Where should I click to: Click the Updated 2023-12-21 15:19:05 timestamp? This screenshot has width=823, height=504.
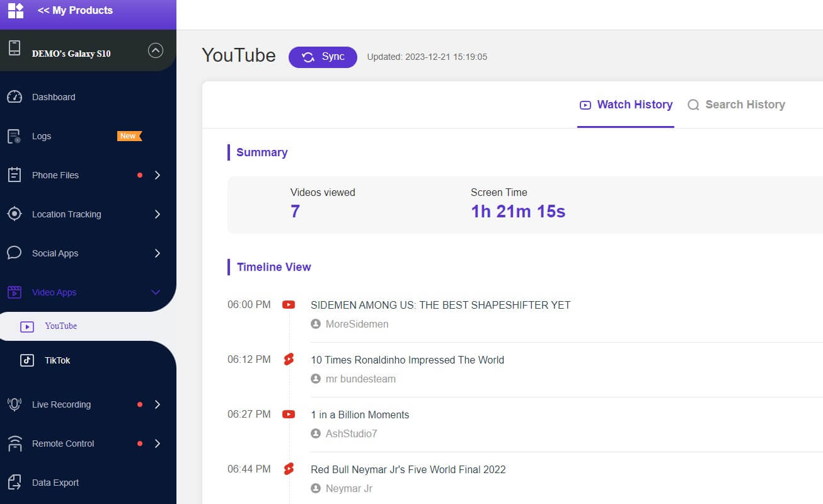pos(427,57)
